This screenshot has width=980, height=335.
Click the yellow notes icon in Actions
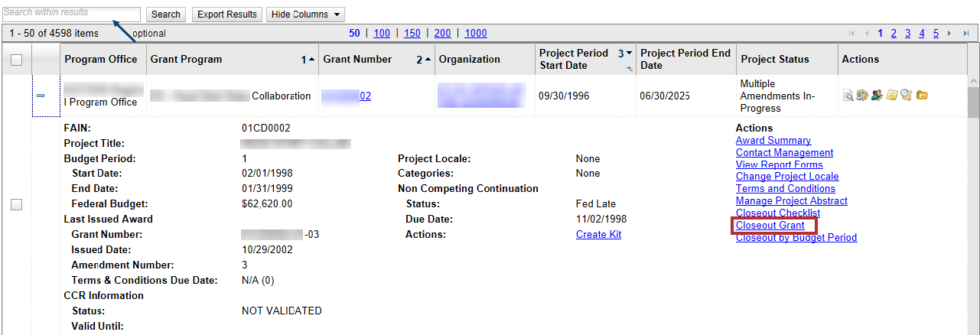pyautogui.click(x=891, y=96)
